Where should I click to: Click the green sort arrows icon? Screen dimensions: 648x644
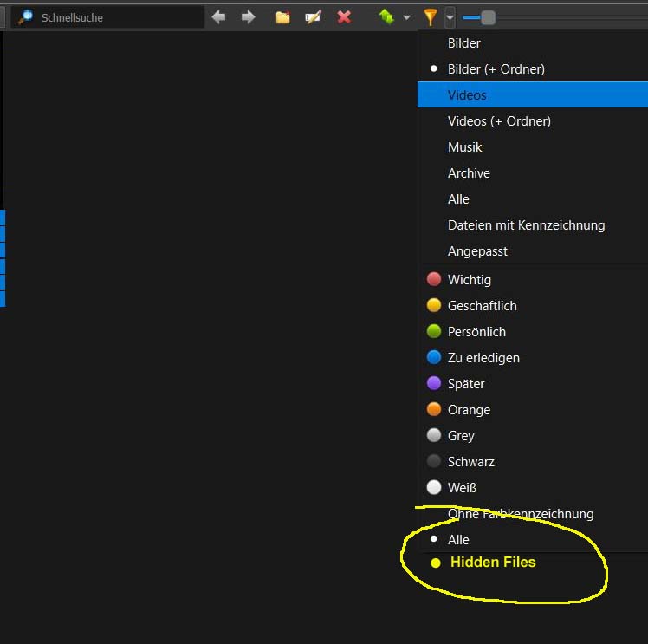pyautogui.click(x=386, y=16)
